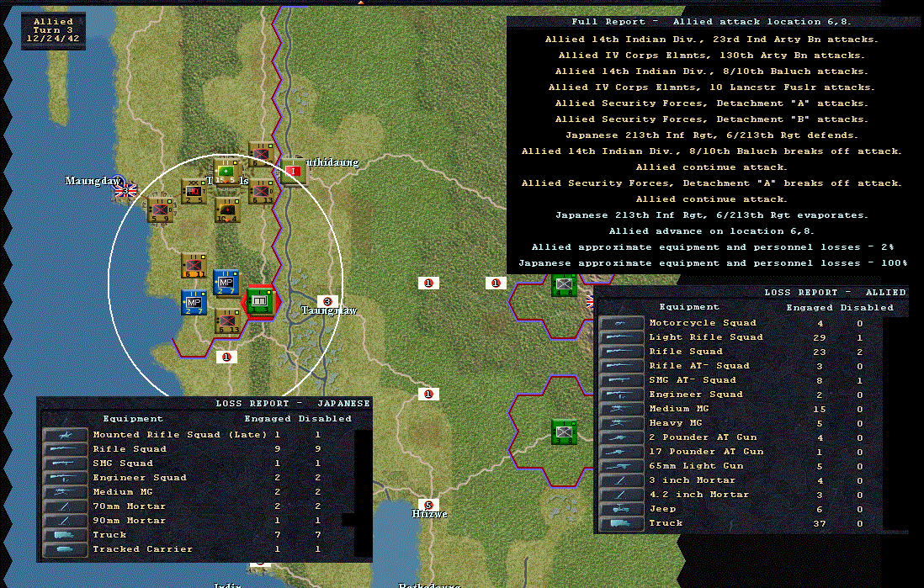Viewport: 924px width, 588px height.
Task: Click the Allied Medium MG row icon
Action: pos(621,409)
